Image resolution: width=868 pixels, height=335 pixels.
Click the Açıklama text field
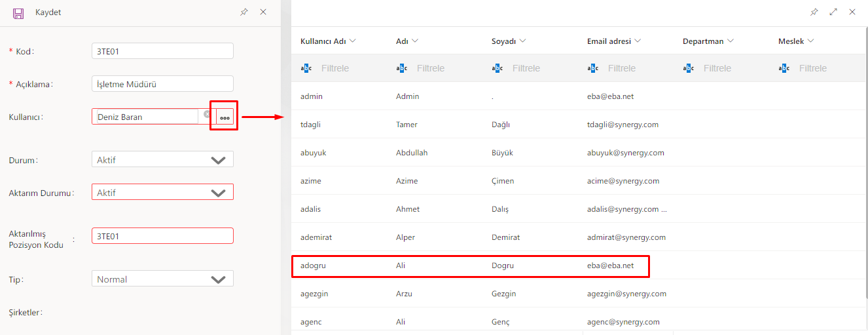pyautogui.click(x=162, y=84)
